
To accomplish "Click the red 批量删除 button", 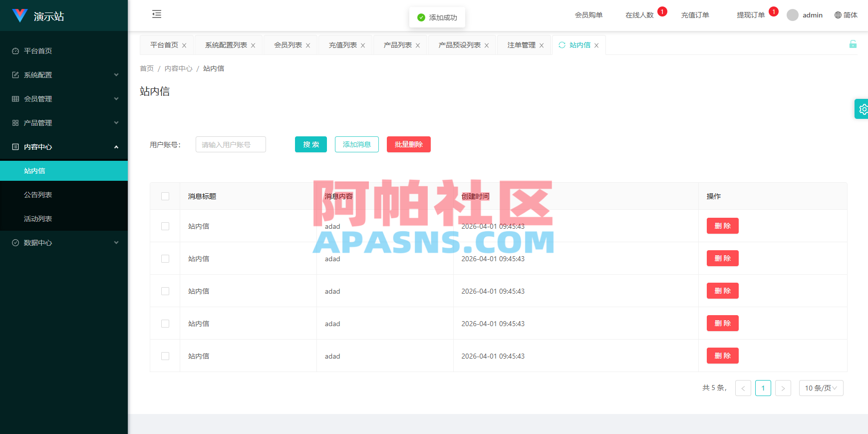I will [x=409, y=144].
